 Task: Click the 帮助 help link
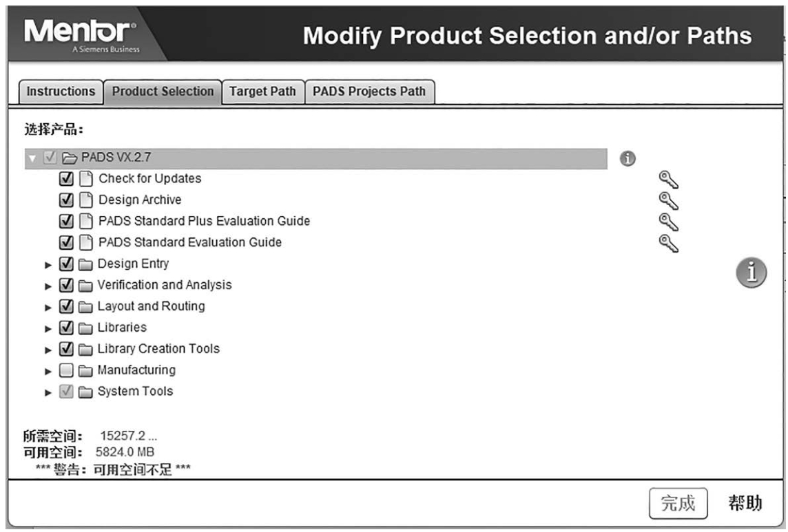[x=745, y=503]
